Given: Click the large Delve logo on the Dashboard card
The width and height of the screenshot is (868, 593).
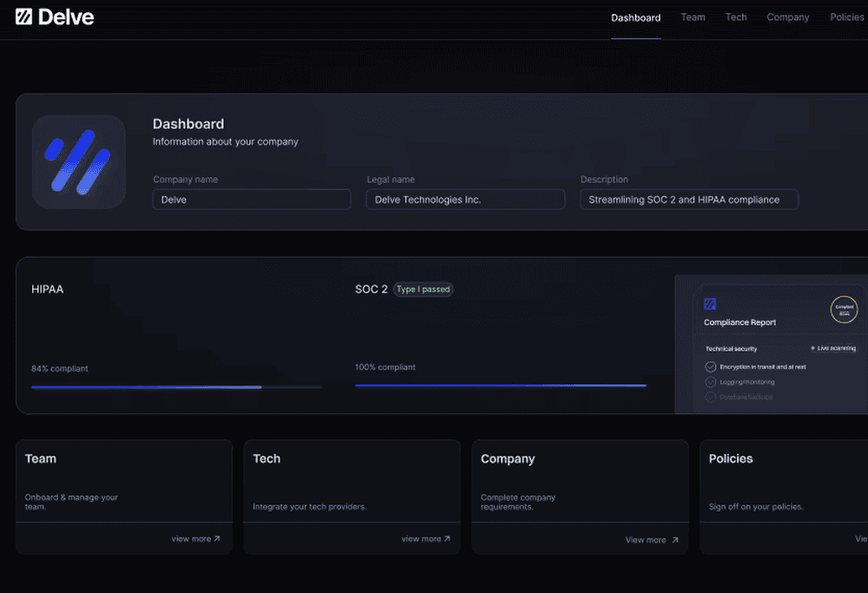Looking at the screenshot, I should [x=78, y=161].
